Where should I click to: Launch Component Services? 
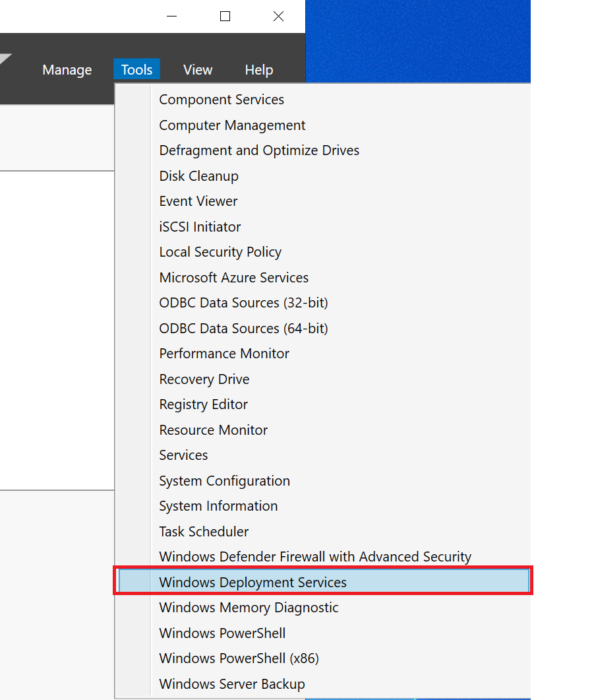coord(221,99)
